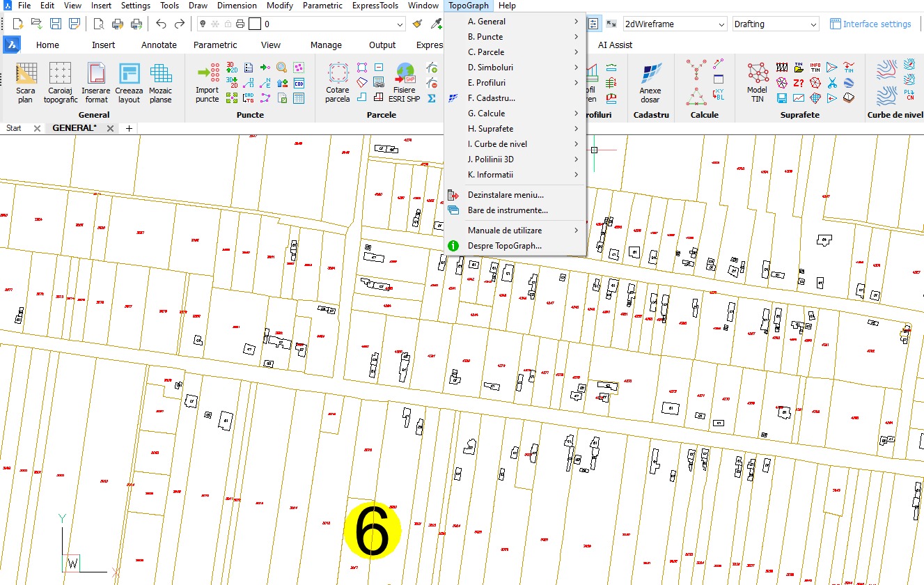Open the Caroiaj topografic tool
Screen dimensions: 924x585
tap(61, 82)
